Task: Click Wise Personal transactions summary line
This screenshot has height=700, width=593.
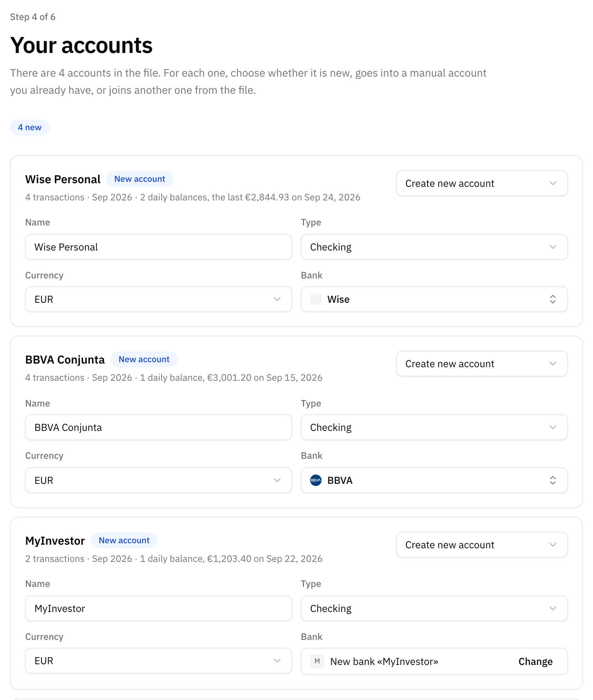Action: 193,197
